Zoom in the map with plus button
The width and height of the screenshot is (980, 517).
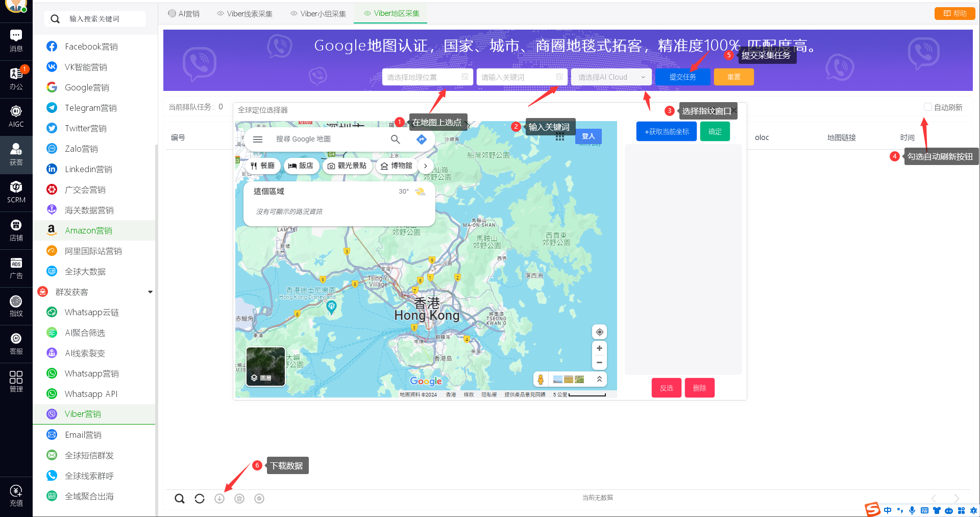click(599, 348)
